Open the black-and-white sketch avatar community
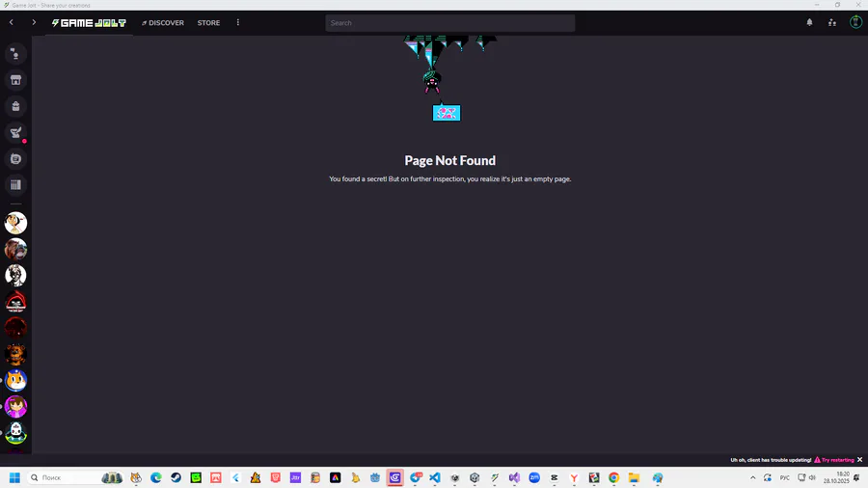This screenshot has height=488, width=868. tap(15, 275)
